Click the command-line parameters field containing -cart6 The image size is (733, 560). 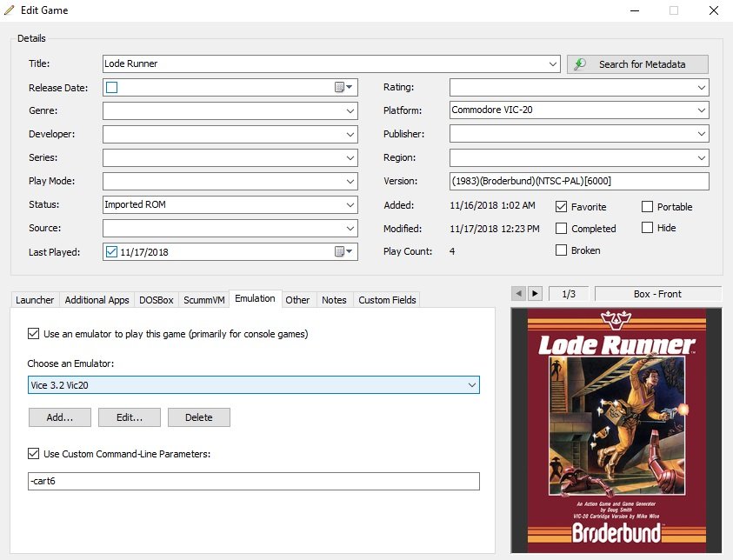[x=254, y=481]
